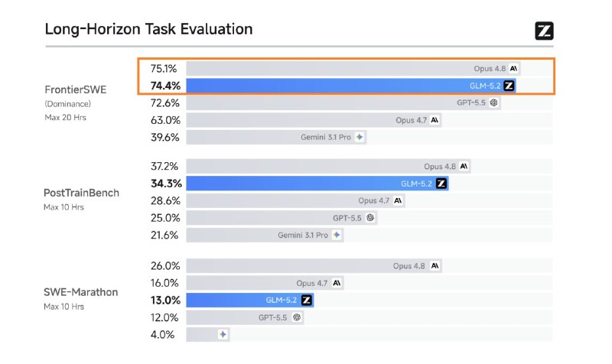Click the FrontierSWE benchmark label
Screen dimensions: 612x364
coord(75,89)
